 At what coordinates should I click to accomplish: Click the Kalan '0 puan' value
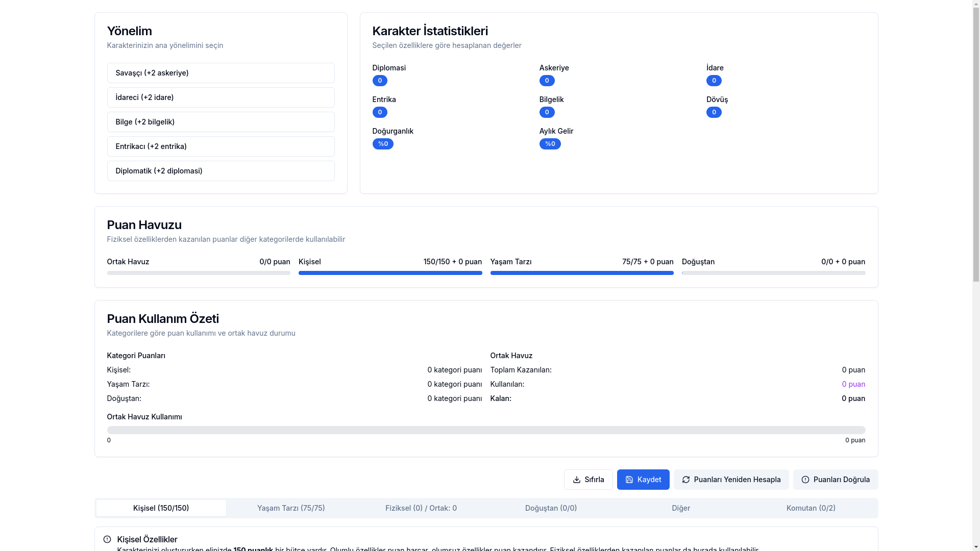click(x=853, y=398)
